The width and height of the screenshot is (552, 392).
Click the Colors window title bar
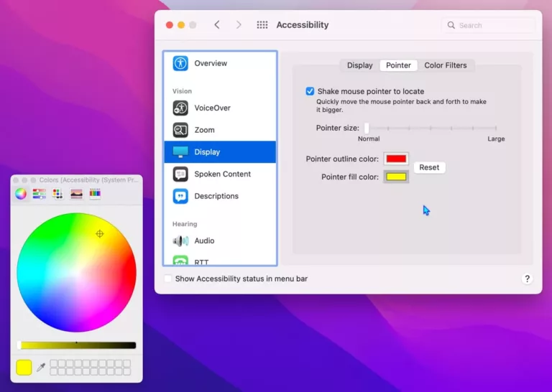(x=76, y=180)
